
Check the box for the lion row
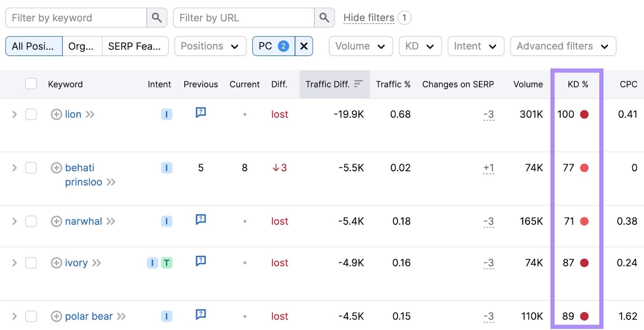[31, 114]
